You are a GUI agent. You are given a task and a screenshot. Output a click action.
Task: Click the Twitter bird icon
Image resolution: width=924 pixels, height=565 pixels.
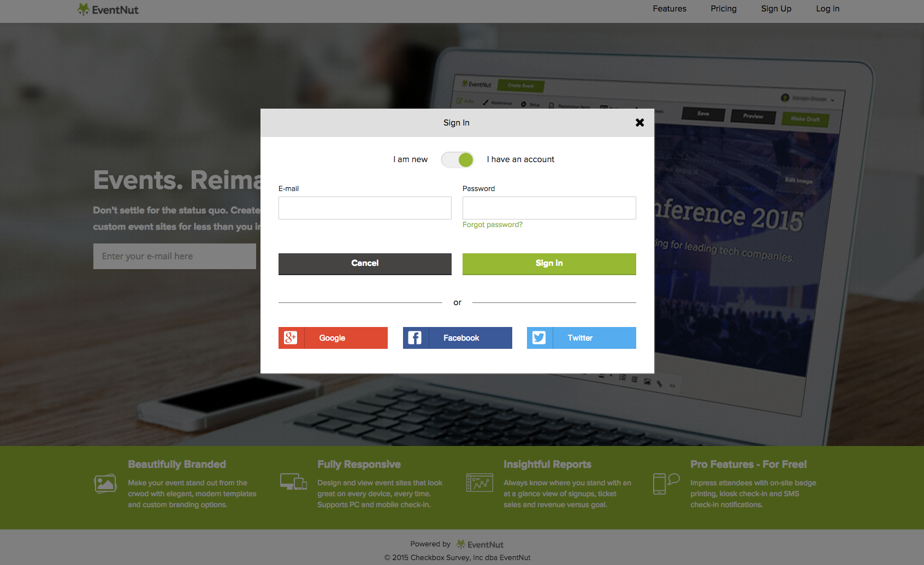(540, 338)
